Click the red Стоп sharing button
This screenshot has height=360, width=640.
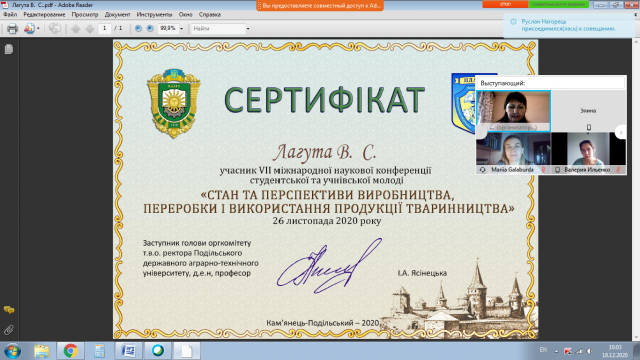coord(505,4)
